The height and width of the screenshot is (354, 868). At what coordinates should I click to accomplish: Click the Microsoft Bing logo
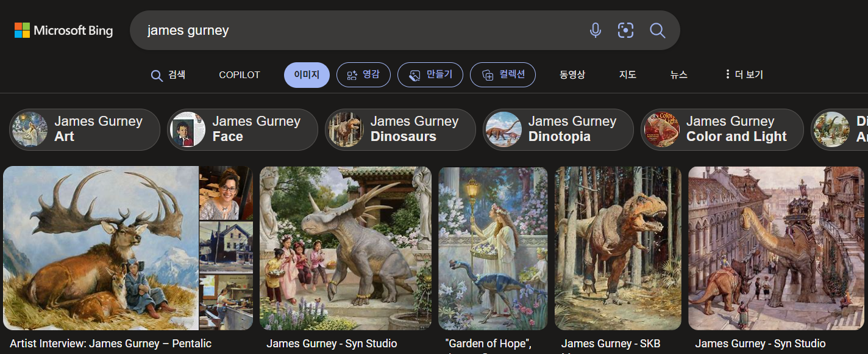point(63,31)
